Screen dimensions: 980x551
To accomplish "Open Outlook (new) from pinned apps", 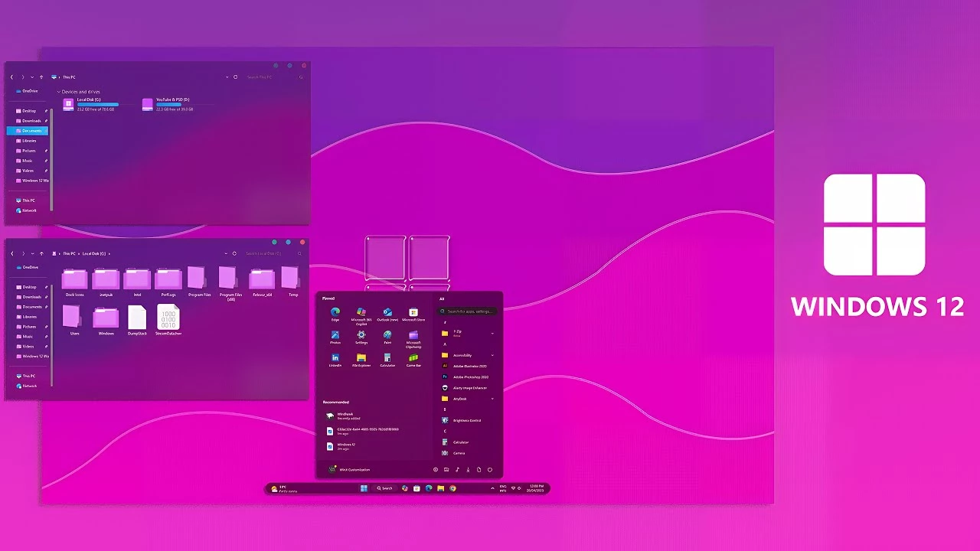I will click(x=387, y=314).
